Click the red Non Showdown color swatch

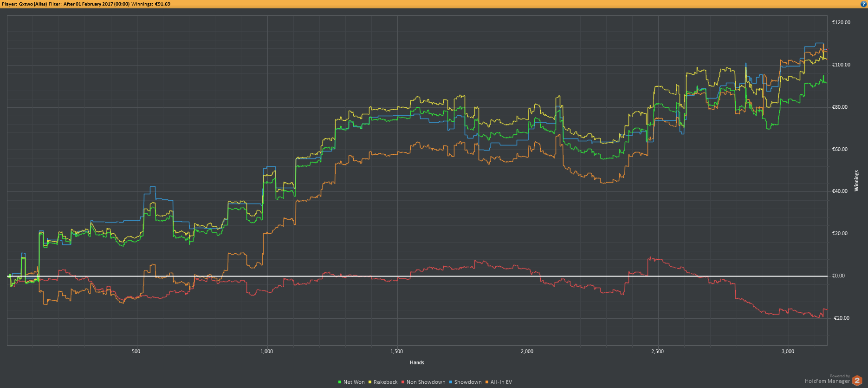click(x=403, y=382)
